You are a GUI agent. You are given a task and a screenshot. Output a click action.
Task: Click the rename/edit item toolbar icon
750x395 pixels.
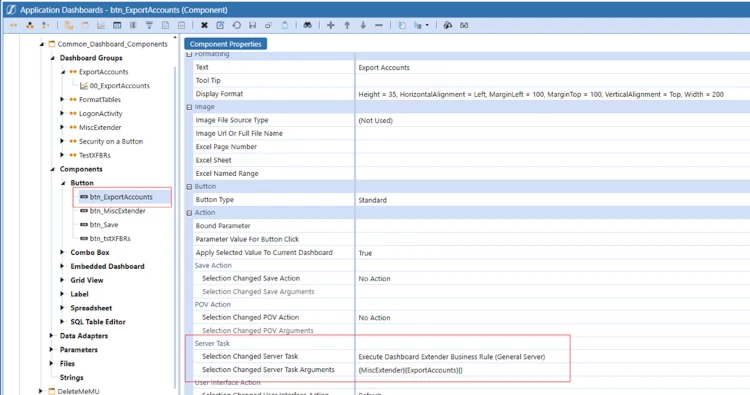pos(220,25)
